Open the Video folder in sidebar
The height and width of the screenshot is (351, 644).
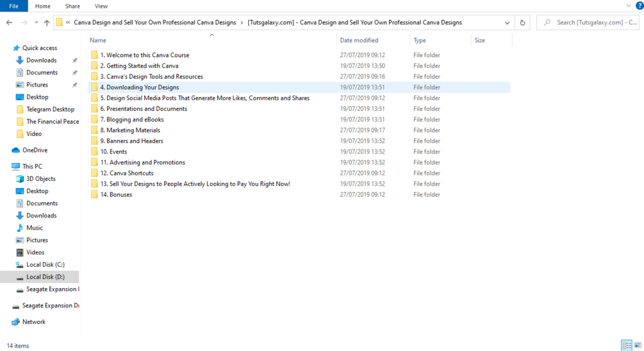tap(34, 134)
